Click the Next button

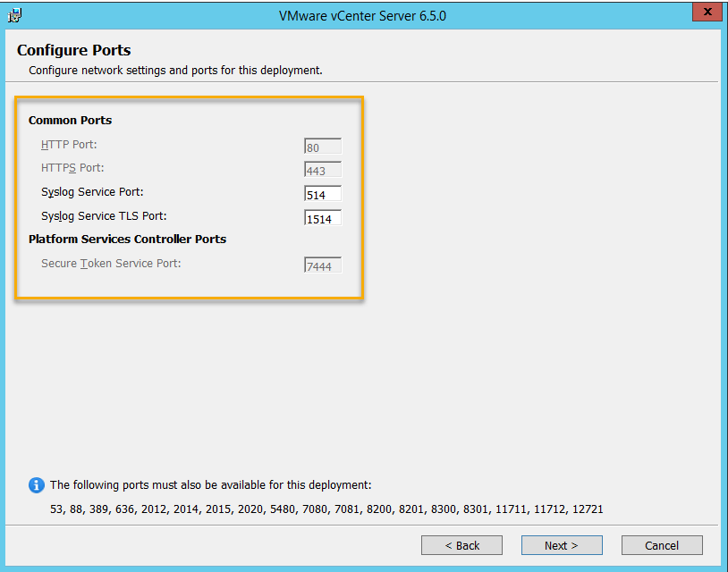coord(562,545)
